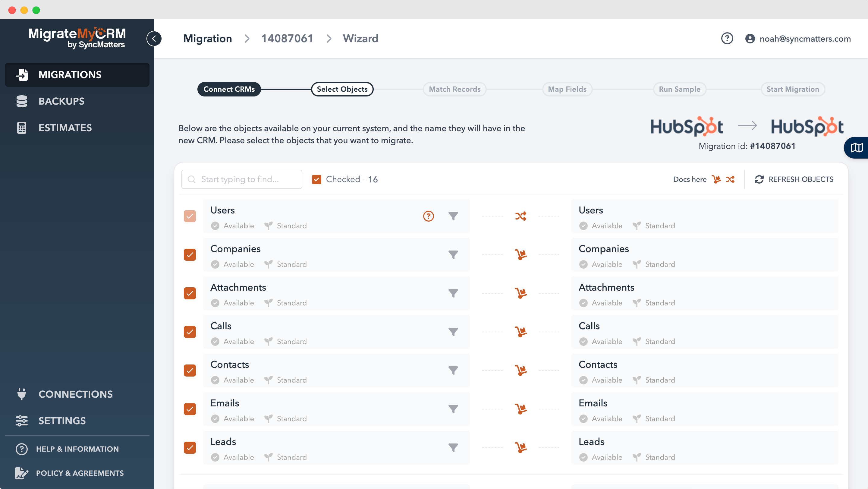This screenshot has height=489, width=868.
Task: Click the cart migration icon between Companies columns
Action: pyautogui.click(x=521, y=255)
